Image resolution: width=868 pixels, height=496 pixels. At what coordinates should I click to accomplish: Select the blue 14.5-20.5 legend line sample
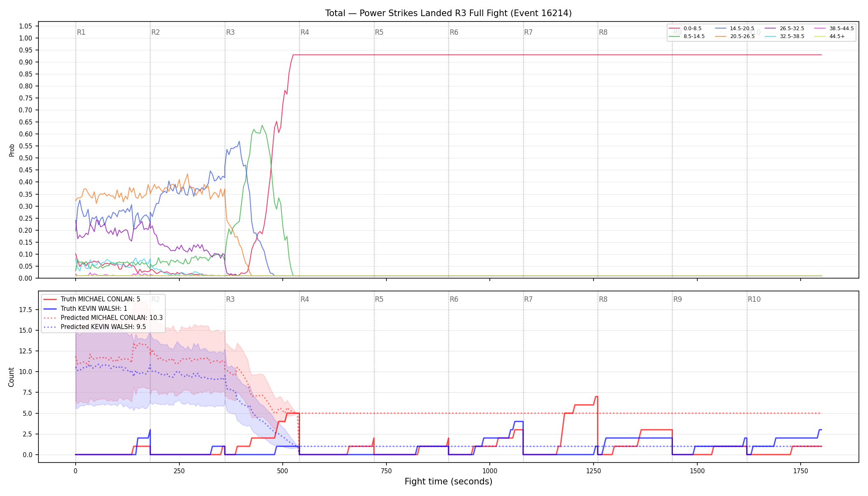[721, 29]
